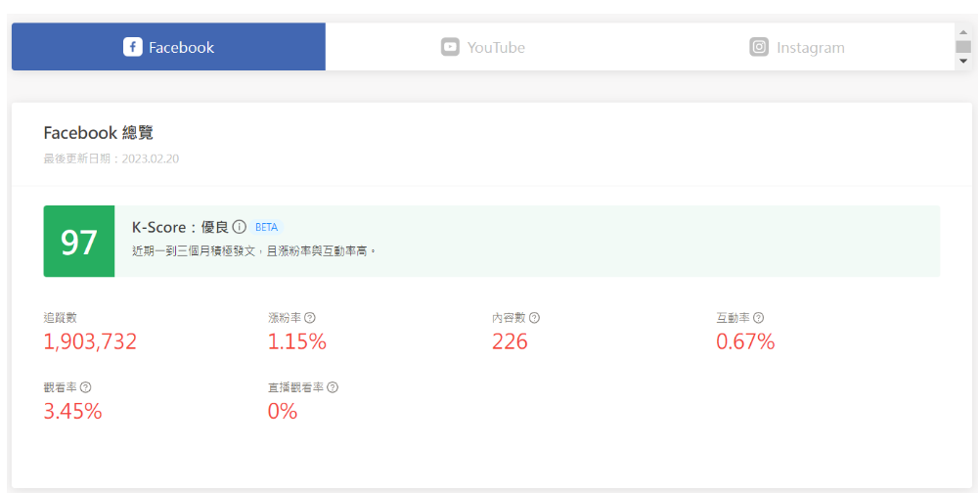The image size is (980, 494).
Task: Click the Facebook logo icon
Action: (x=132, y=47)
